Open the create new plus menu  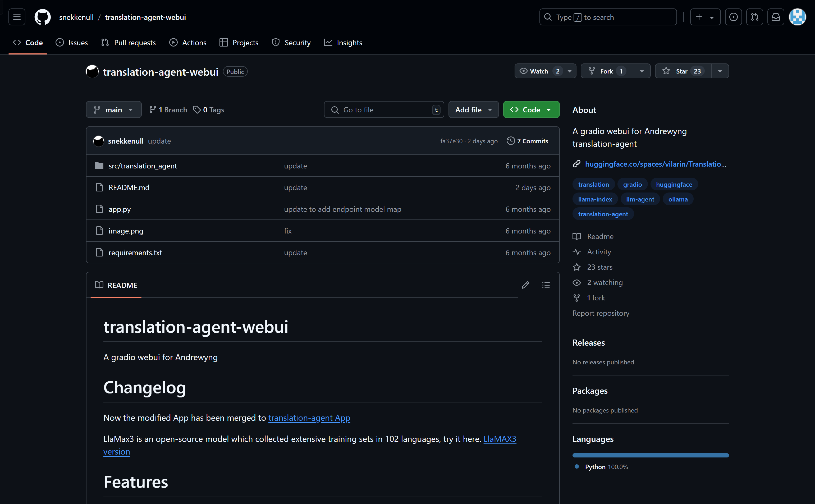pyautogui.click(x=705, y=17)
